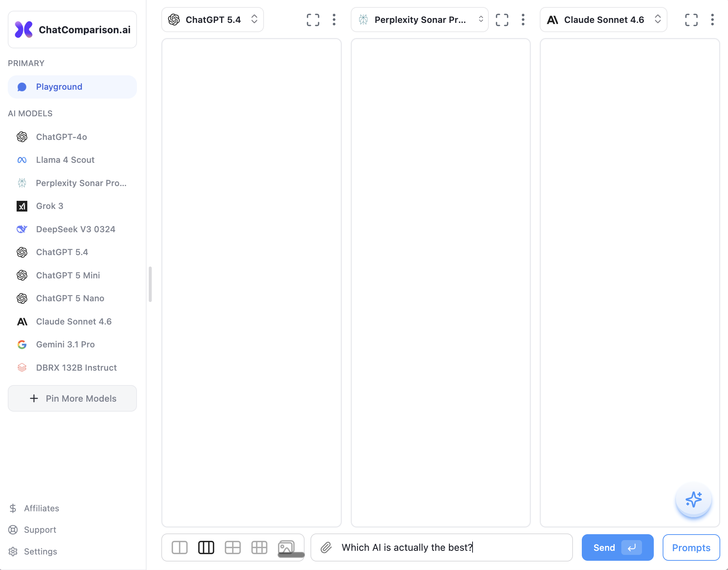Viewport: 728px width, 570px height.
Task: Open the ChatGPT 5.4 model dropdown
Action: coord(213,20)
